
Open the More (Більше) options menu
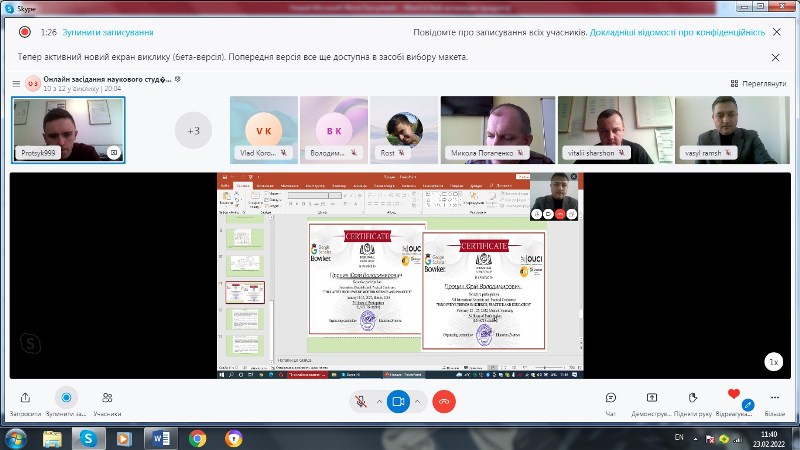[775, 398]
